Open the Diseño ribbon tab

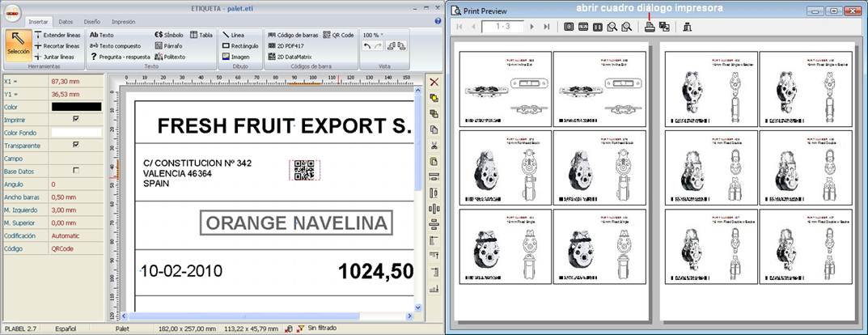92,22
